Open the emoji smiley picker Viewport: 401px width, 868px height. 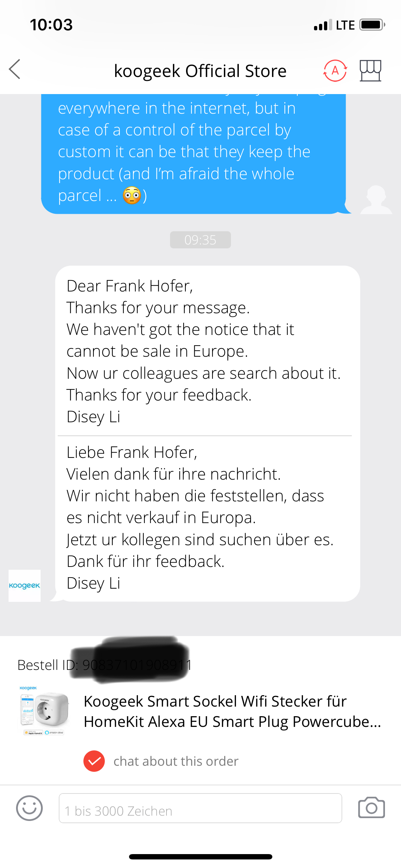[29, 808]
